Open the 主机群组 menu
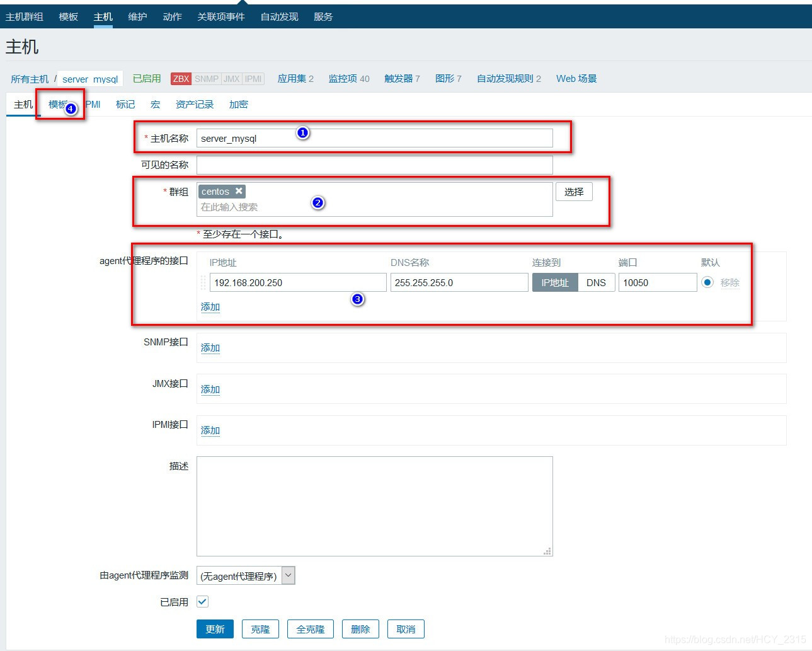This screenshot has width=812, height=651. point(25,16)
